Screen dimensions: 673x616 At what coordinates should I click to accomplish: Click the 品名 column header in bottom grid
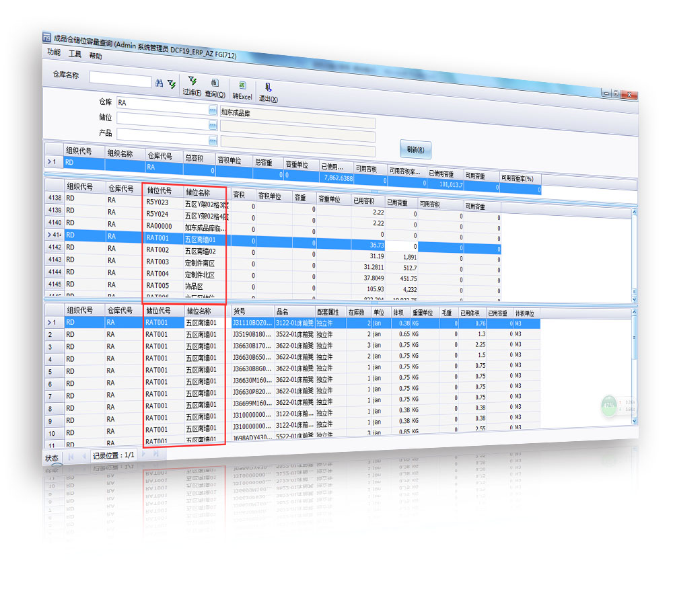click(283, 311)
